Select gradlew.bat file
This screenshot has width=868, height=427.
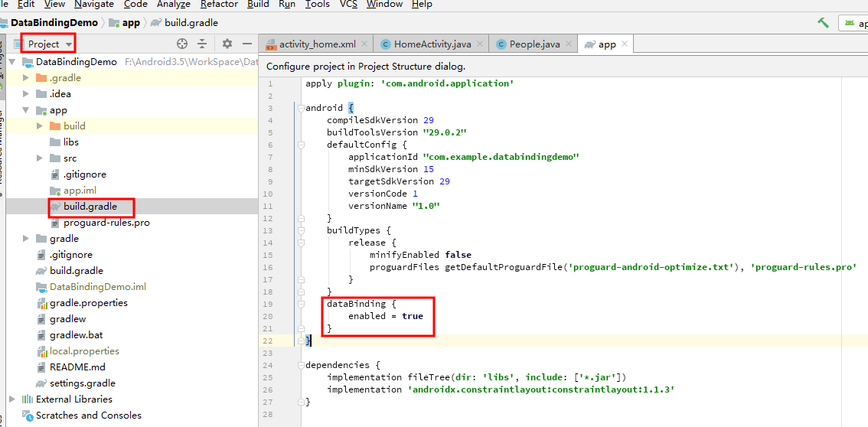(76, 335)
